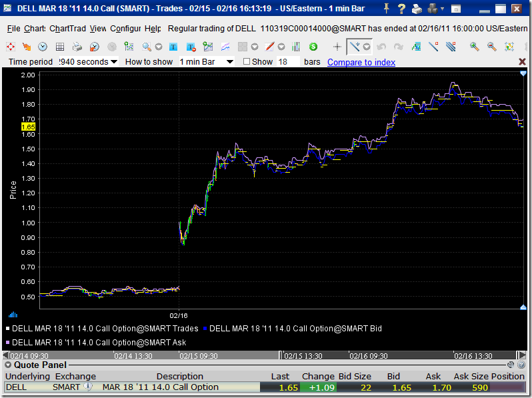The height and width of the screenshot is (398, 532).
Task: Click the Compare to index link
Action: [x=361, y=62]
